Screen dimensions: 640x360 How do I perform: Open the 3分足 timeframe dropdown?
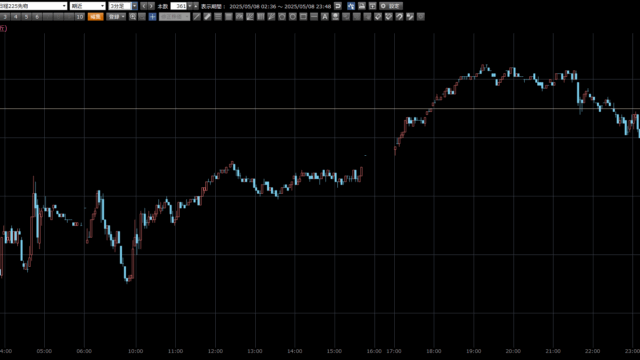[x=123, y=6]
